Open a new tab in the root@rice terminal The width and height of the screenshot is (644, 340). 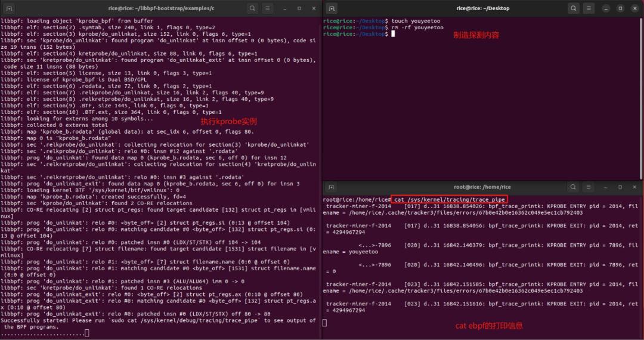pos(332,187)
